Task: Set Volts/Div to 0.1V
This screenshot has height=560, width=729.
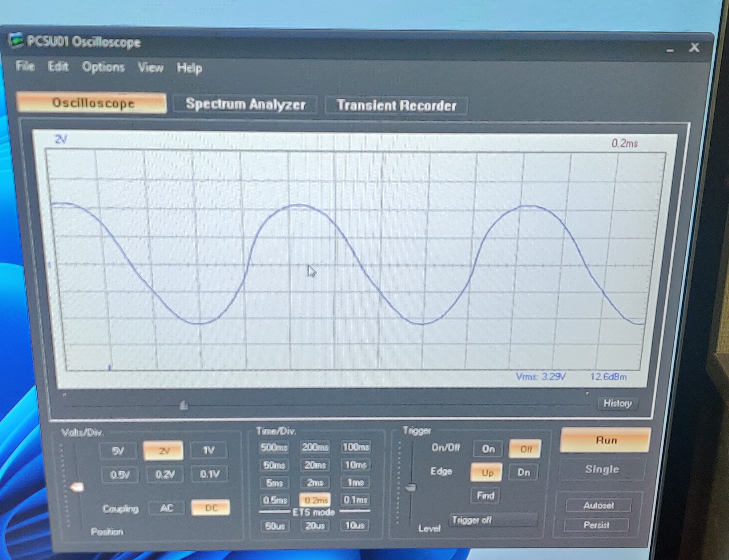Action: (209, 474)
